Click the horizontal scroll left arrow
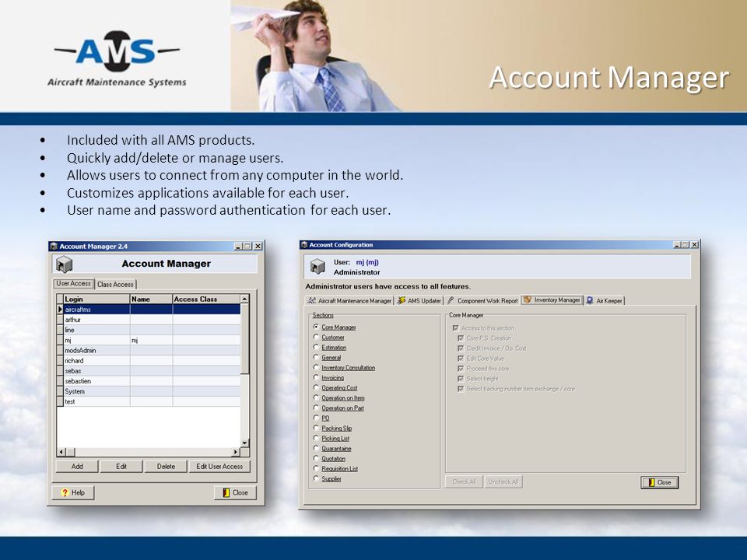Image resolution: width=747 pixels, height=560 pixels. pos(61,451)
